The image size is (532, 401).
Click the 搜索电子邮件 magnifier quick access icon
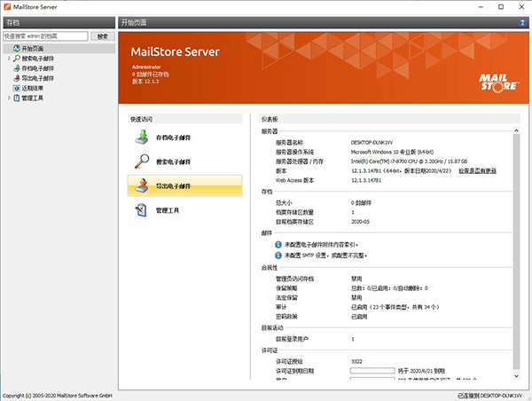click(x=143, y=161)
